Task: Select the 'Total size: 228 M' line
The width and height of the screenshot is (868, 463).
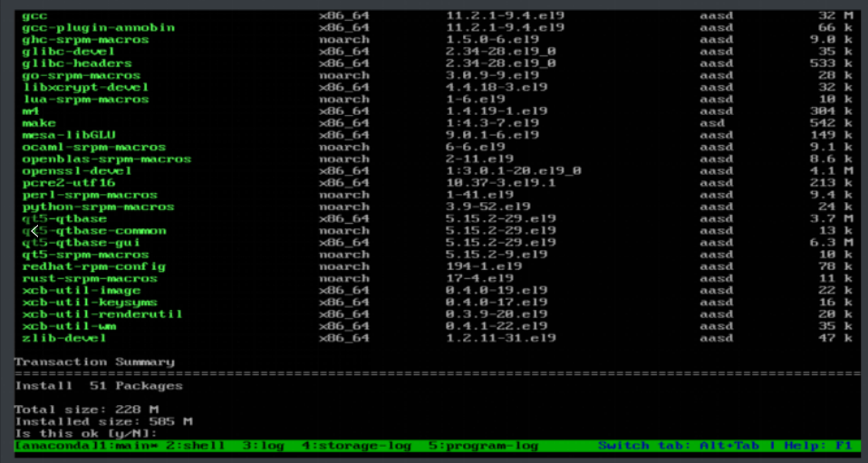Action: (x=87, y=410)
